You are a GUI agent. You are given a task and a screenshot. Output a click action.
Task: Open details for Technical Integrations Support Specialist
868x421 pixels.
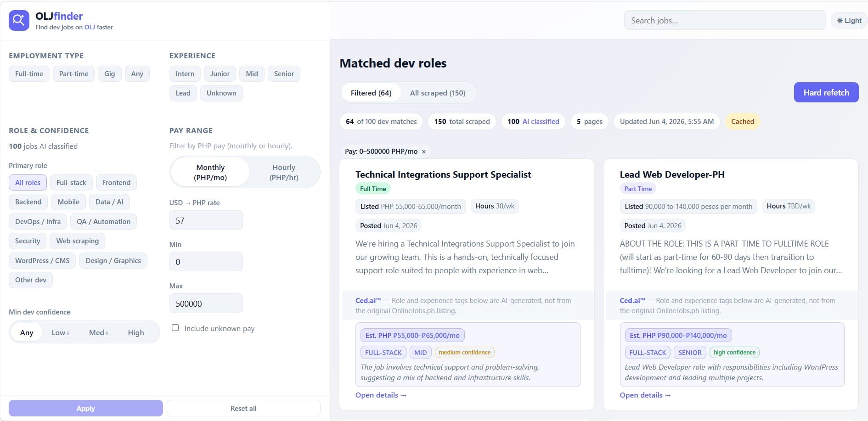pos(381,395)
